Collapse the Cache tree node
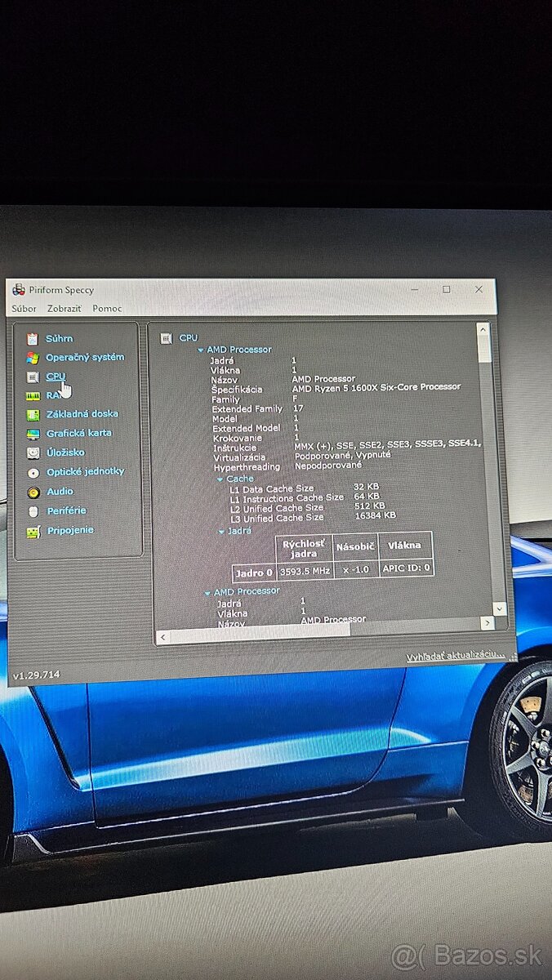The width and height of the screenshot is (552, 980). click(220, 479)
